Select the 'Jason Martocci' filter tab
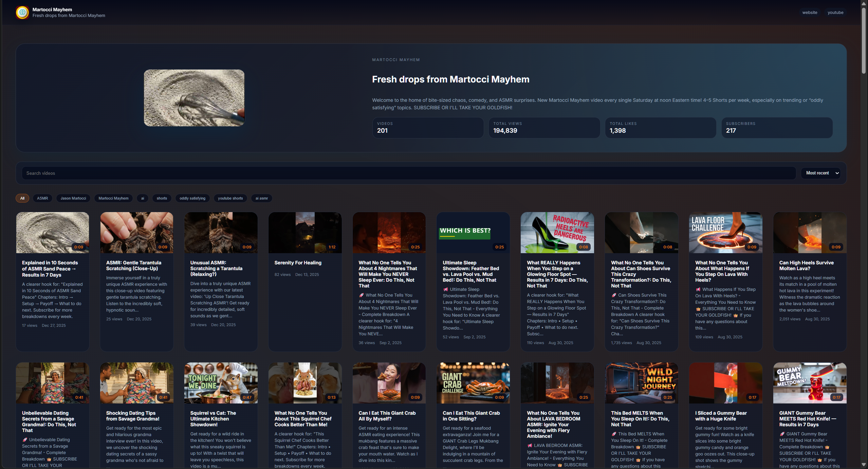868x469 pixels. pos(73,198)
